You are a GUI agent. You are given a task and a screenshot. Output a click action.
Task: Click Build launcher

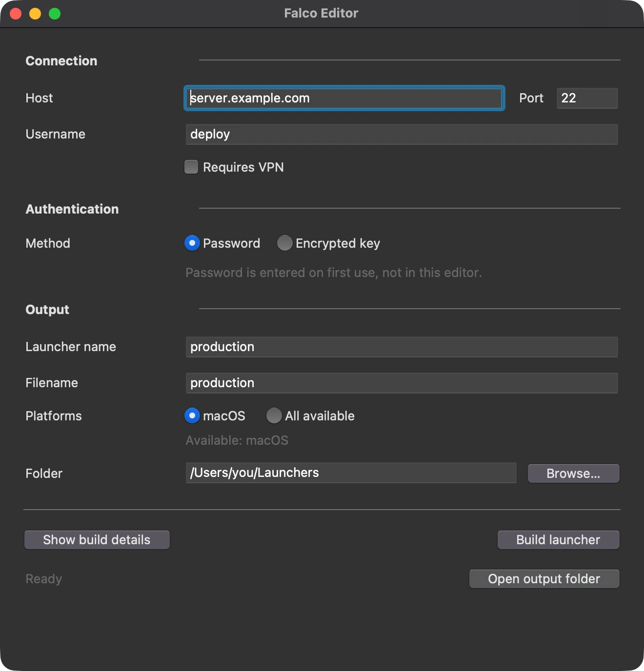(559, 540)
